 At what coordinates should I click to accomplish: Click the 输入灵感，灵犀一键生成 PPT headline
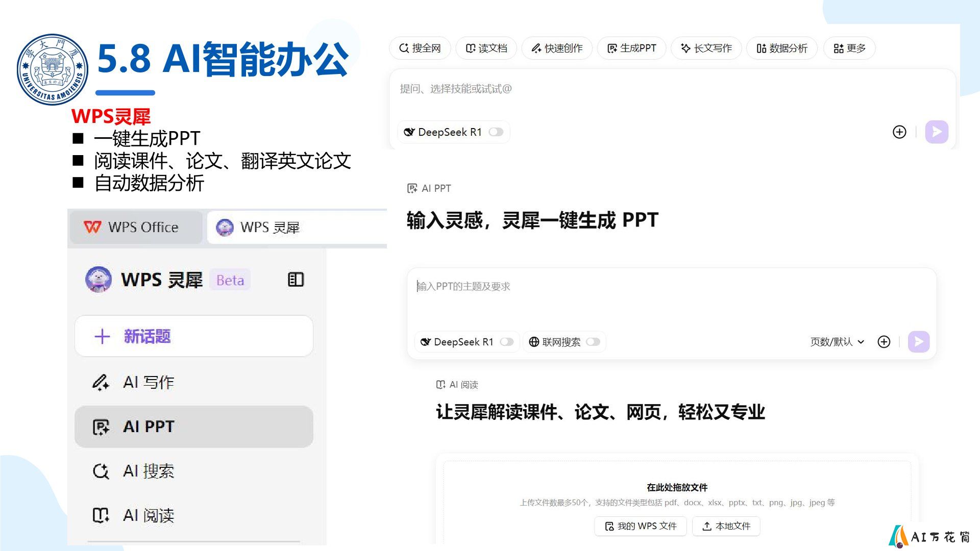tap(532, 220)
